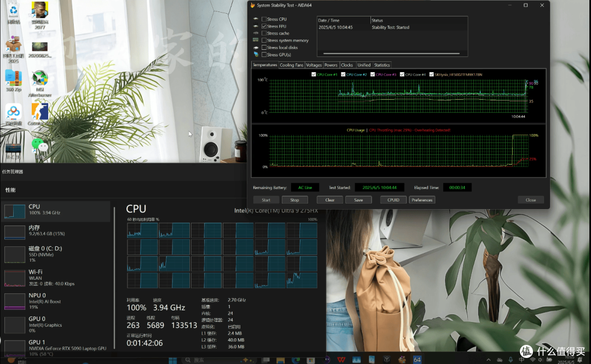Switch to the Powers tab
Viewport: 591px width, 364px height.
tap(331, 65)
